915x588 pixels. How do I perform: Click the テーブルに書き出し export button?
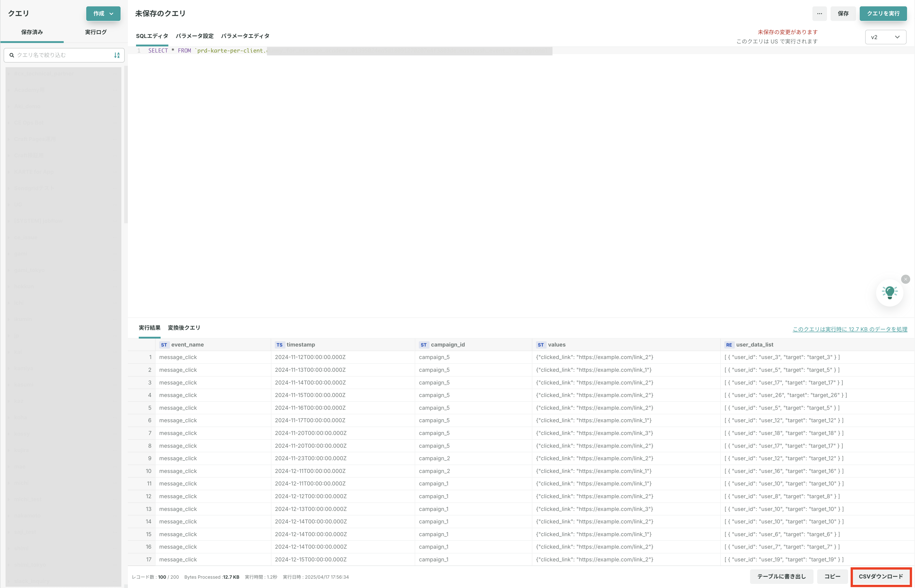coord(781,577)
